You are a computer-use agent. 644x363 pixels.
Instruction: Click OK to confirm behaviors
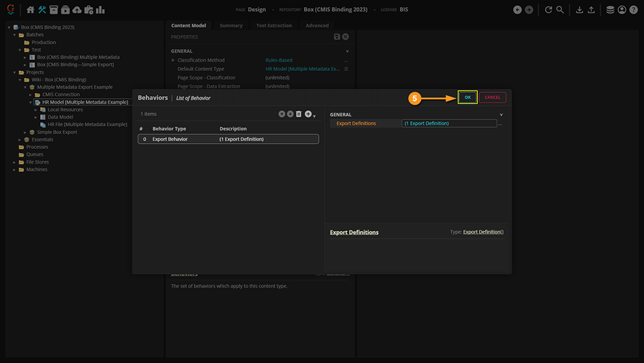coord(468,97)
